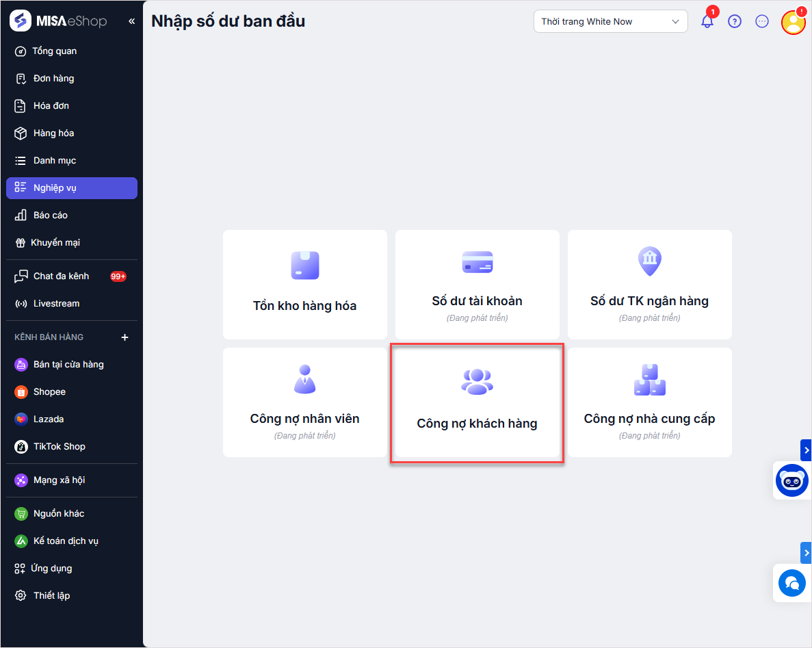Click the Tổng quan dashboard icon
Screen dimensions: 812x648
(21, 51)
